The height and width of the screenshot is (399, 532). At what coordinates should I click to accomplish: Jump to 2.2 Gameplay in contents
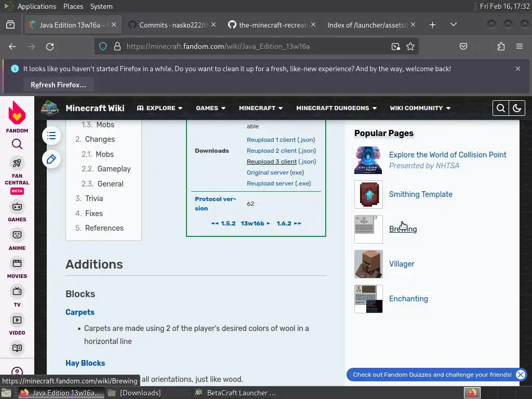[106, 169]
